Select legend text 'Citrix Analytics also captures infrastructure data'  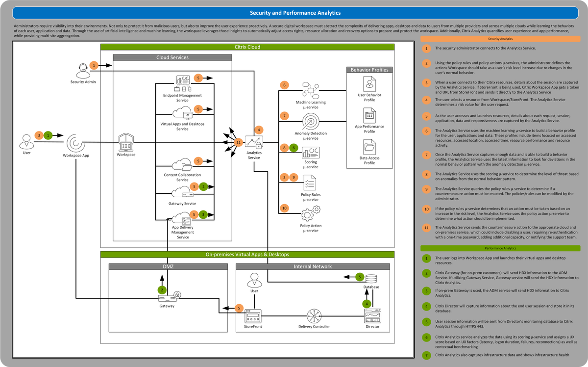[x=502, y=354]
